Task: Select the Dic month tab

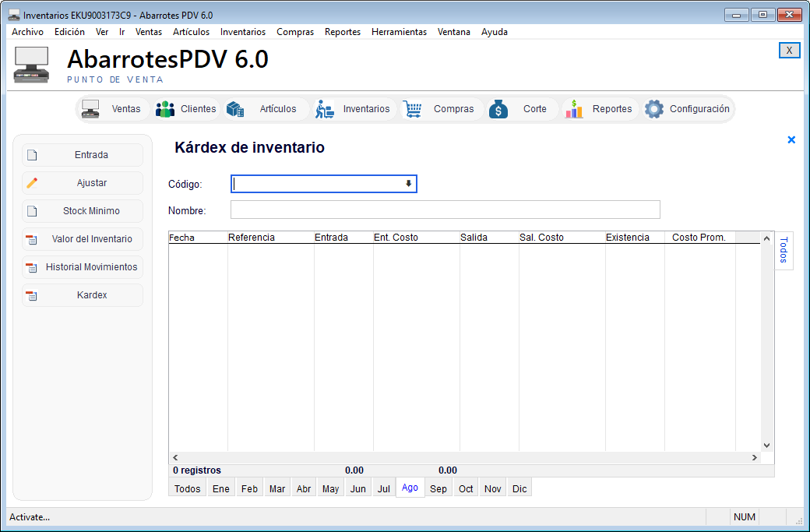Action: tap(519, 488)
